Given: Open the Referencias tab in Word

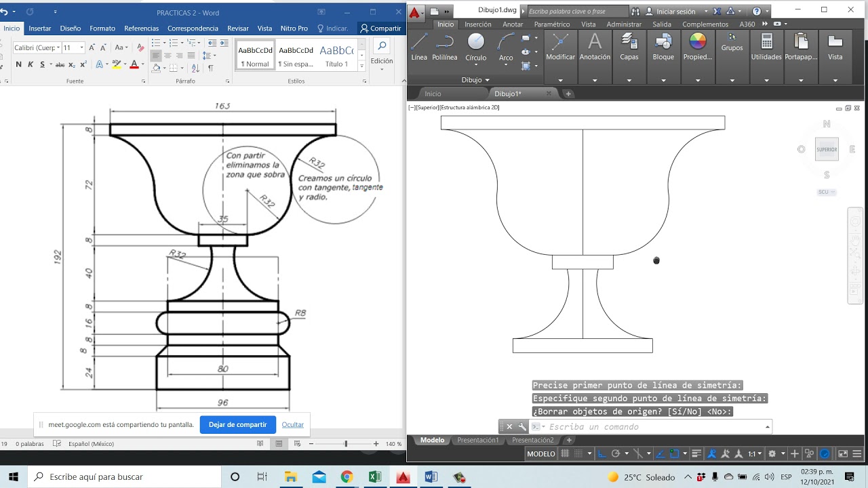Looking at the screenshot, I should [x=141, y=28].
